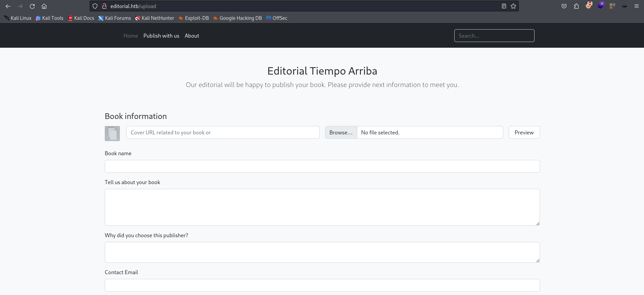Bookmark this page with star icon
The height and width of the screenshot is (295, 644).
point(513,6)
